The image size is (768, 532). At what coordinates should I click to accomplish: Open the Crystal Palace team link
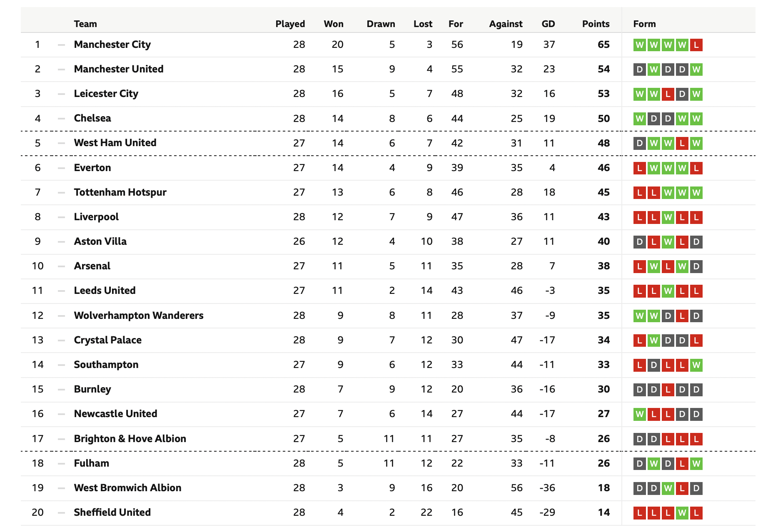click(107, 340)
